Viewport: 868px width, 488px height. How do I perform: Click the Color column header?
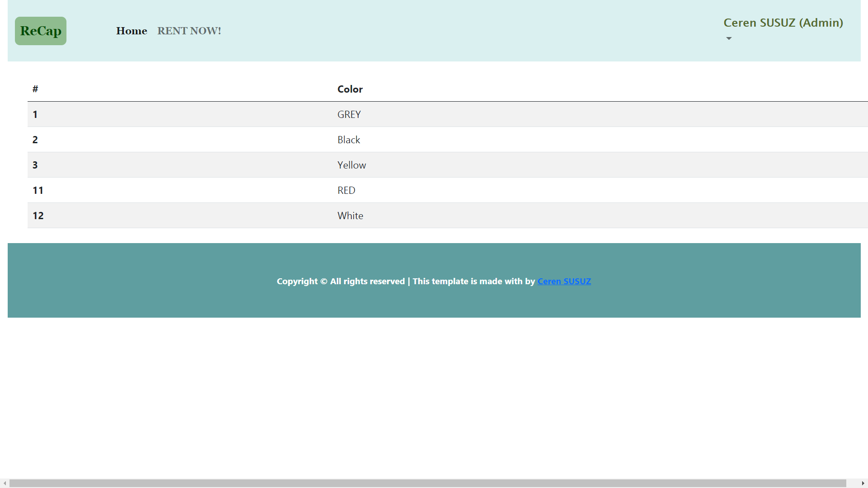(x=350, y=89)
